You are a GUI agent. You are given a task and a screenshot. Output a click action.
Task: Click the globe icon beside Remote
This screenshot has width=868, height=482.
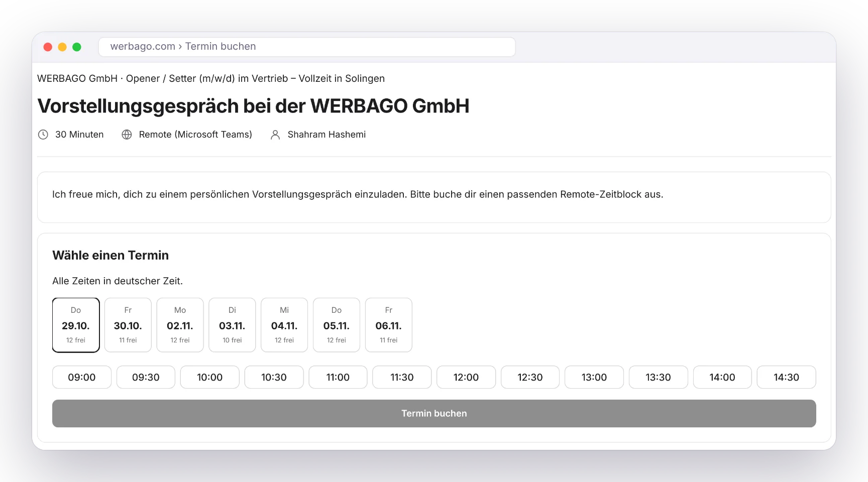coord(127,135)
